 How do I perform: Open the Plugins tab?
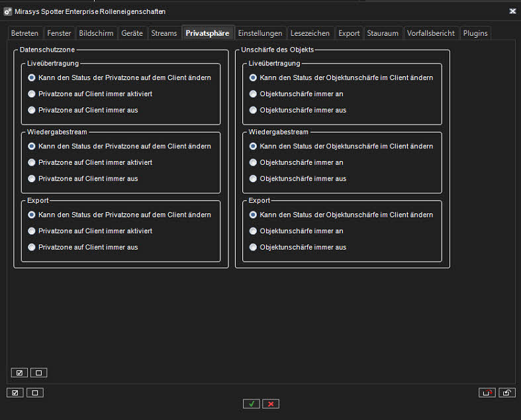[475, 33]
